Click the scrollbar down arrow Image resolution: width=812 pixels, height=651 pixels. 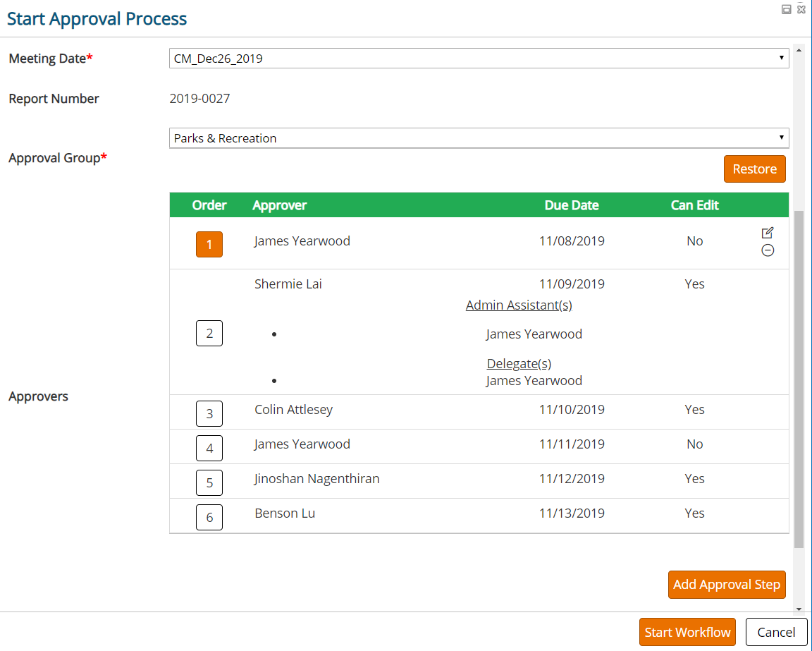point(799,609)
